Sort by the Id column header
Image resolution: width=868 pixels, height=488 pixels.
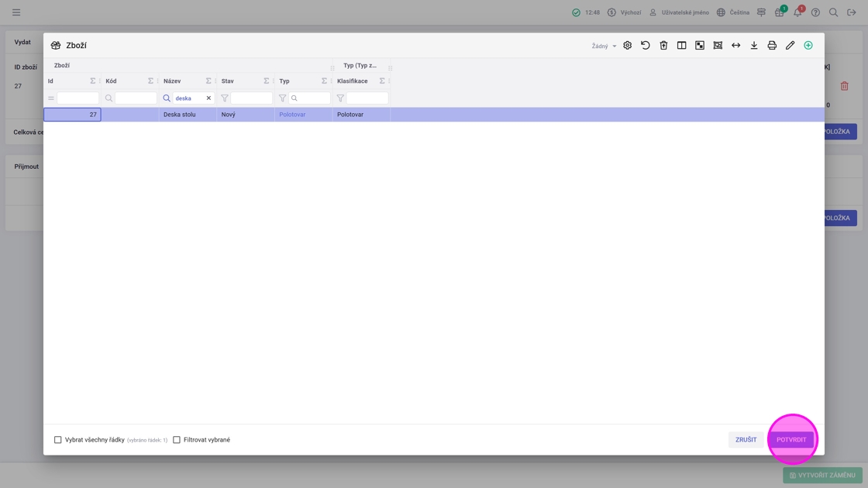50,81
